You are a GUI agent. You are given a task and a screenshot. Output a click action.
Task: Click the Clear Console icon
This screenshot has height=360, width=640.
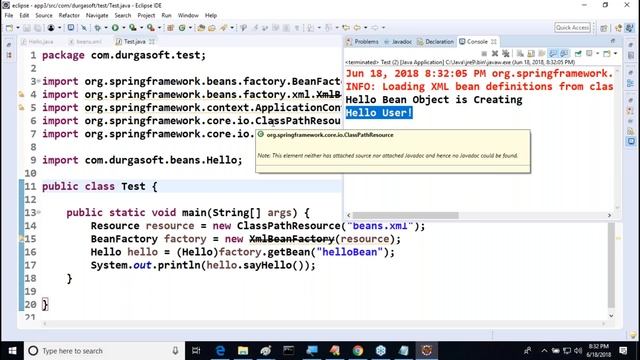click(520, 53)
